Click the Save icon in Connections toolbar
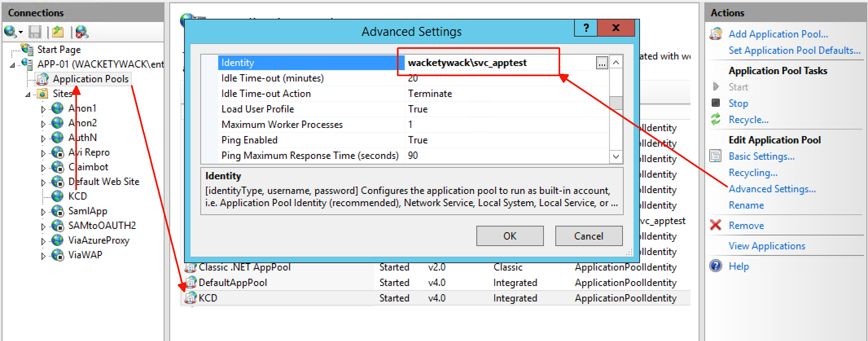 coord(35,32)
